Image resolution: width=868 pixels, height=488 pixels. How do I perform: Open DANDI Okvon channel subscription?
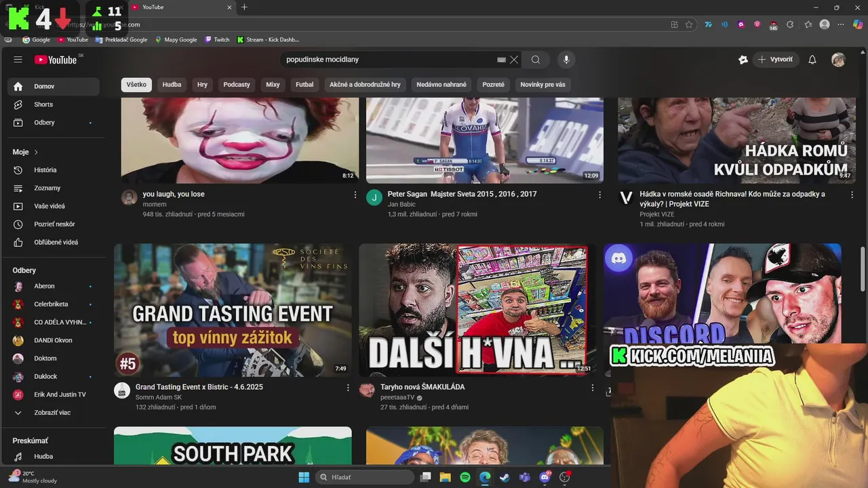(x=53, y=340)
